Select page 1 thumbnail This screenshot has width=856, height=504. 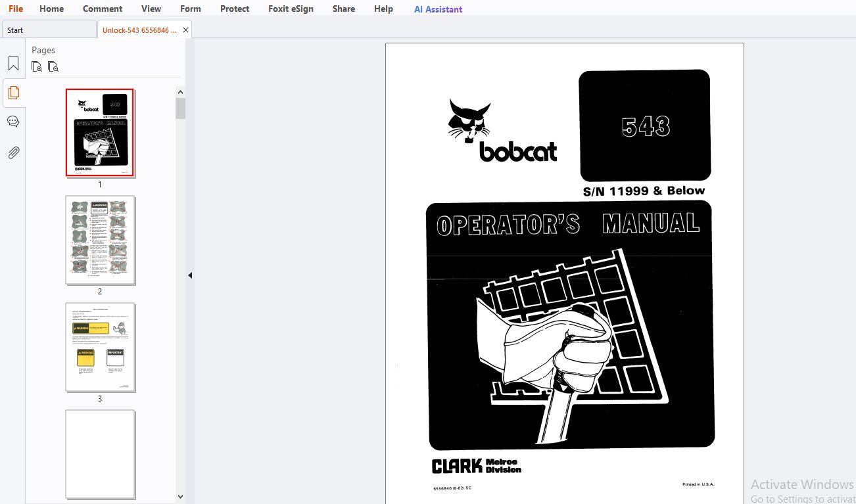pyautogui.click(x=100, y=133)
